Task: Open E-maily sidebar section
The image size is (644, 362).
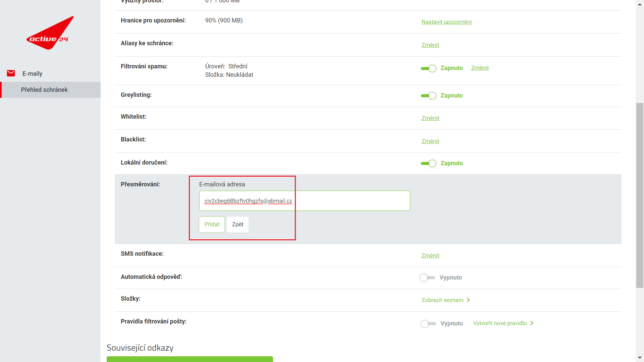Action: [32, 74]
